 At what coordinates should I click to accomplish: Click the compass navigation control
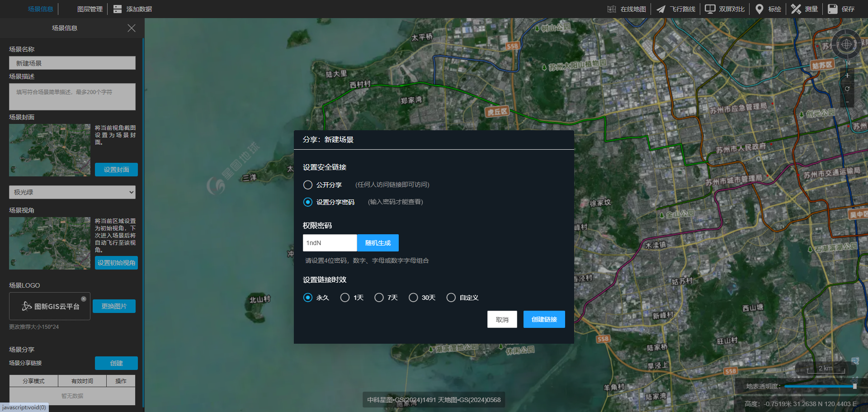846,44
